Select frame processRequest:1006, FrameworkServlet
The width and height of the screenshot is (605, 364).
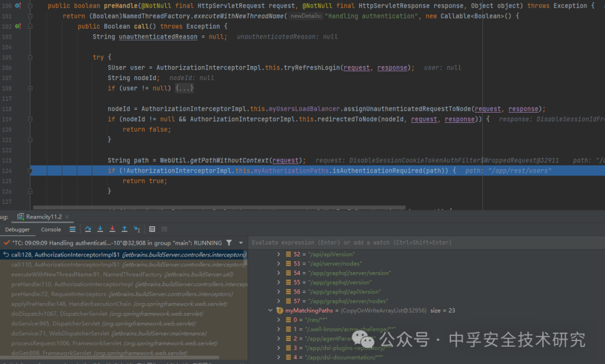[x=123, y=343]
